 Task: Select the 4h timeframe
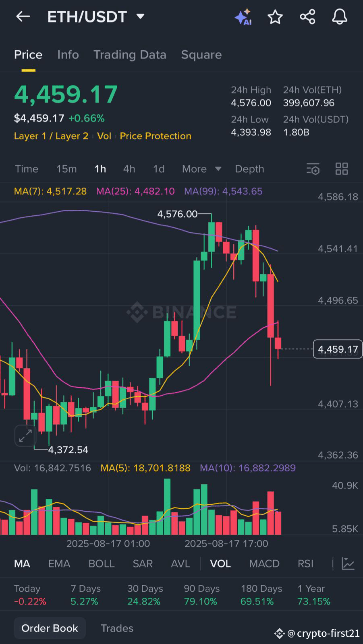point(129,169)
